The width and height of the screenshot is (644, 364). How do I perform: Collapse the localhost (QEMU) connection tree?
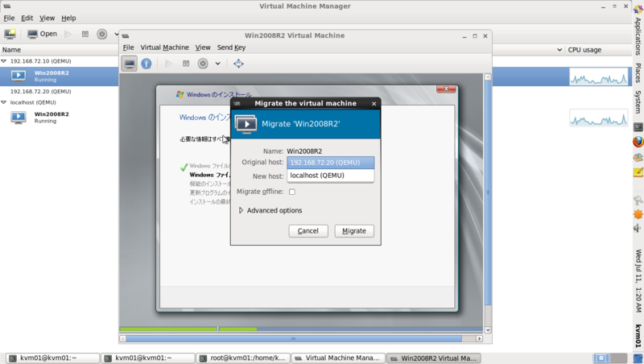[4, 102]
